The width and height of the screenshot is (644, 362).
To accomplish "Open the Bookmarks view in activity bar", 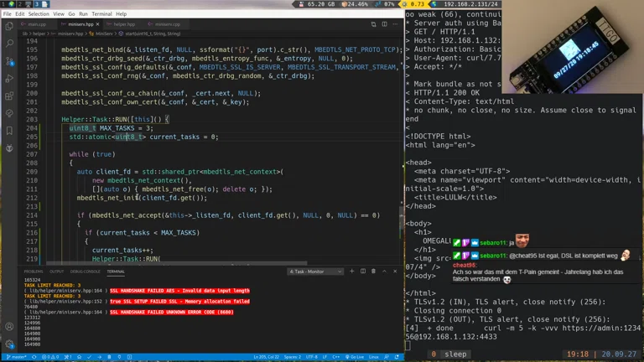I will (9, 131).
